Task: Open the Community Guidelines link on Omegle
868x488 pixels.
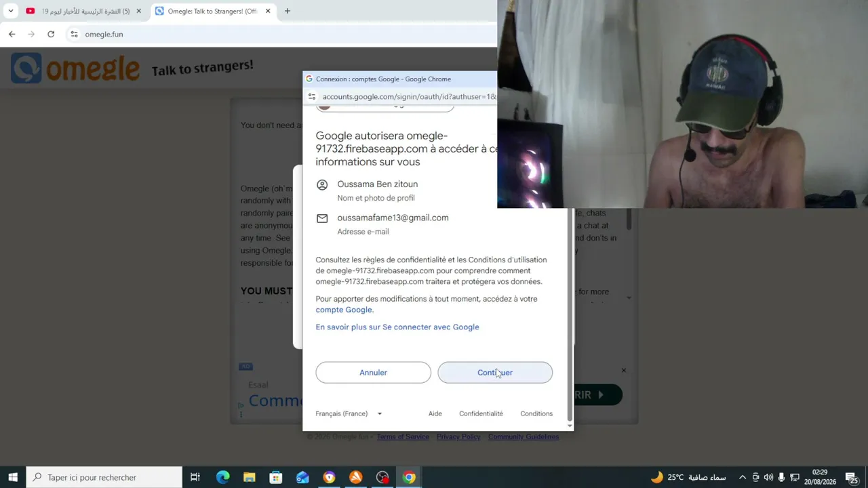Action: (x=524, y=437)
